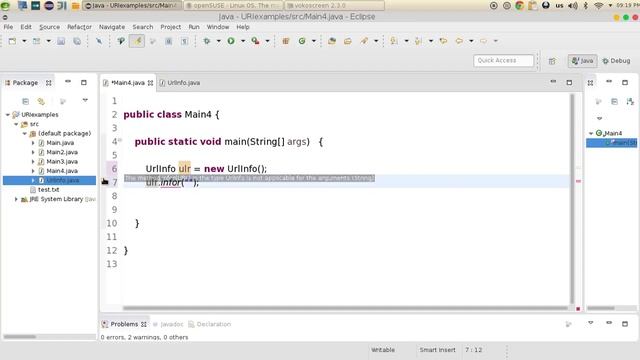Click the New Java Package icon
This screenshot has height=360, width=640.
[x=286, y=41]
